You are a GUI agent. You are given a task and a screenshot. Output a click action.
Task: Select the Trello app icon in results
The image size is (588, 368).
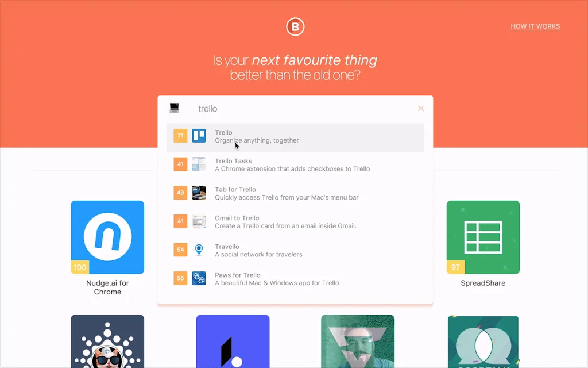(199, 136)
